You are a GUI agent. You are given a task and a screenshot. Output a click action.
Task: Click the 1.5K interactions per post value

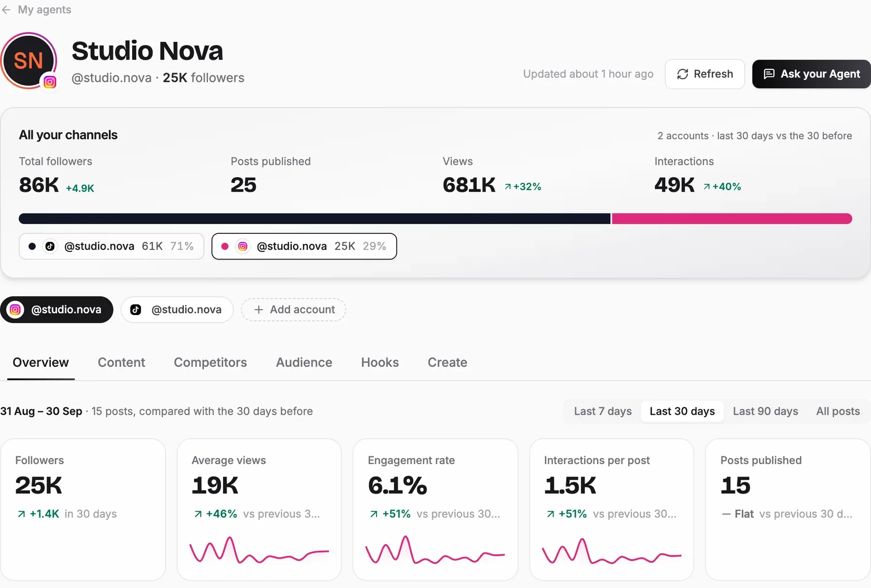click(570, 485)
